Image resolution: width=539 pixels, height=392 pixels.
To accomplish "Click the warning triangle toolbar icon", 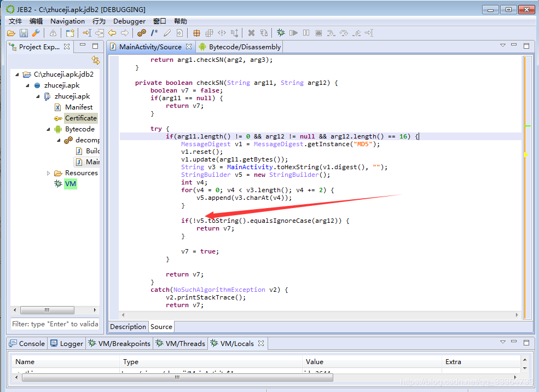I will pyautogui.click(x=53, y=33).
